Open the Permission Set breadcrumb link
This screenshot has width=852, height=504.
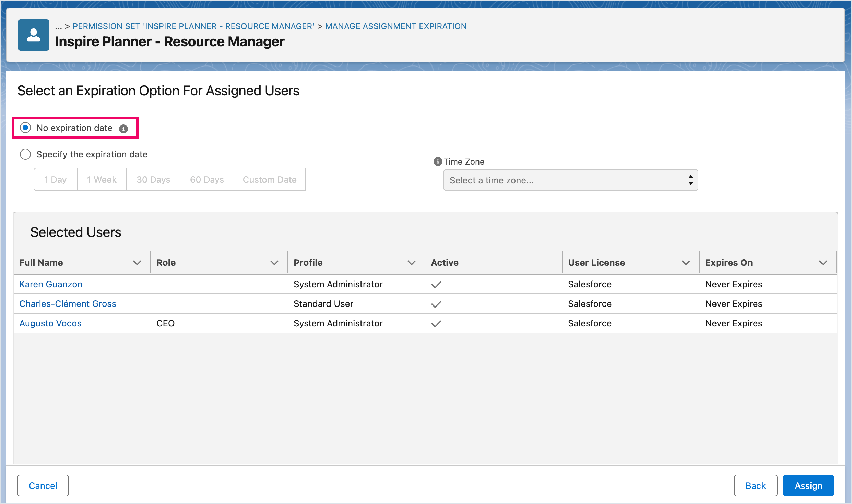tap(193, 26)
